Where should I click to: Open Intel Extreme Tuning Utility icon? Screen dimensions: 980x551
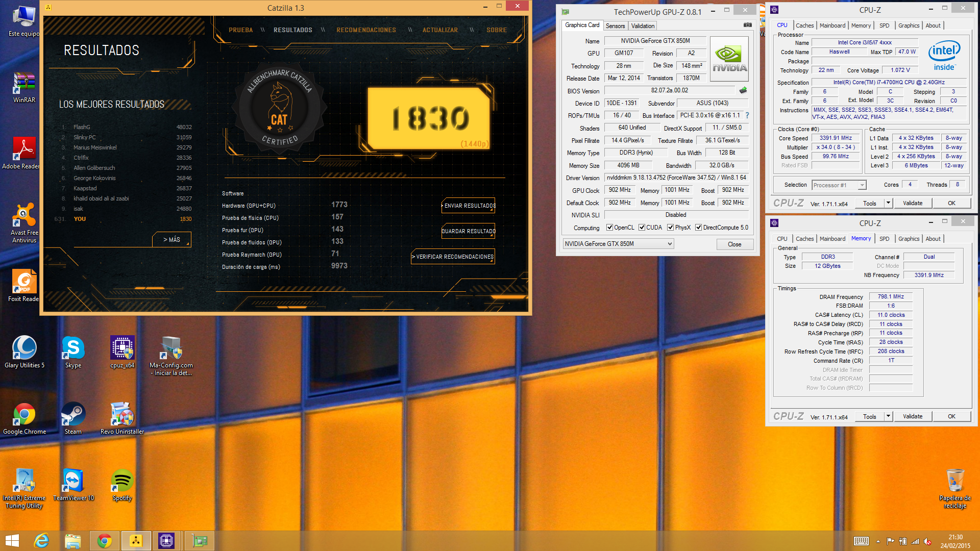(24, 488)
